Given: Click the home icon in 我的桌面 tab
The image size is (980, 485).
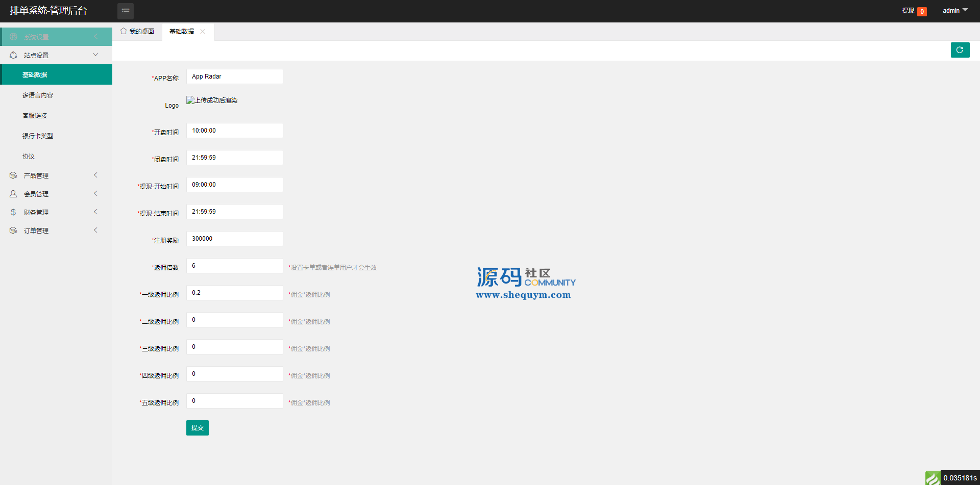Looking at the screenshot, I should click(x=124, y=31).
